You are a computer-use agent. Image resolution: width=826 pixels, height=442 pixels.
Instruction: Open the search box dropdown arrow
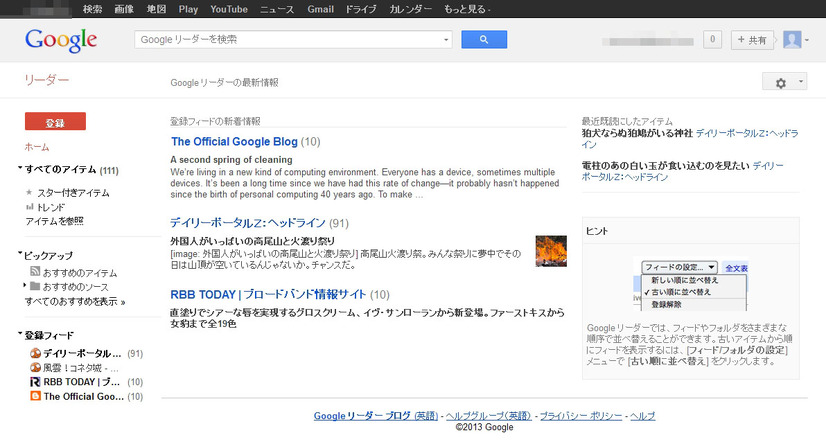446,40
